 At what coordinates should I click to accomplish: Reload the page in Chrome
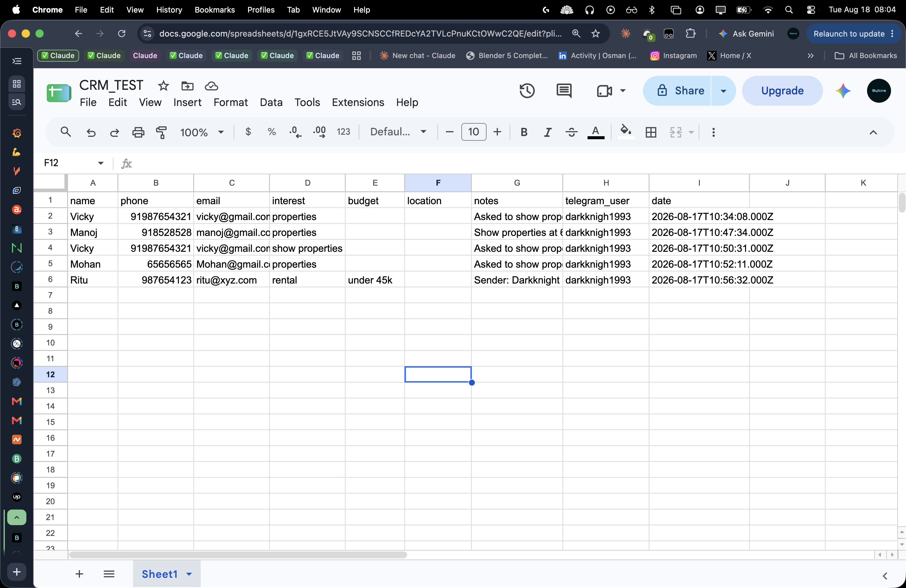click(x=121, y=34)
